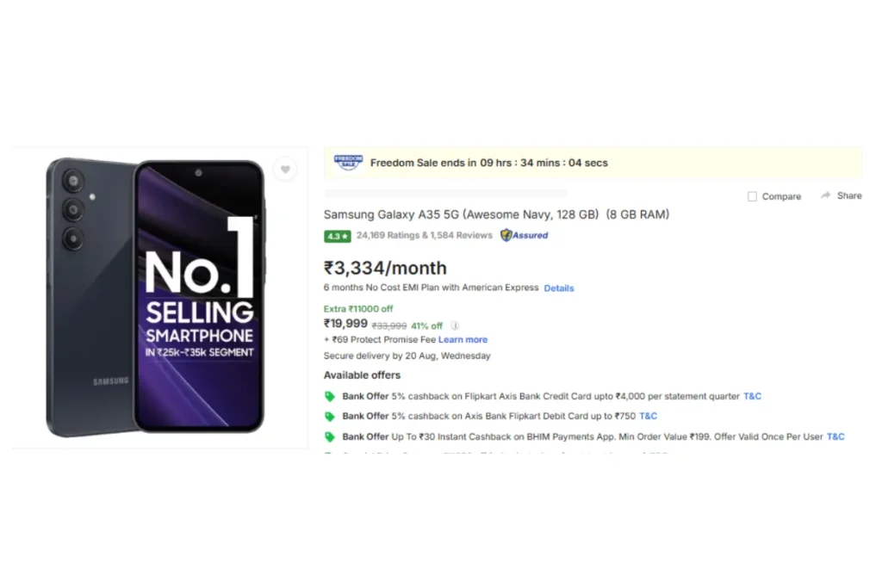Click the Flipkart Assured badge
This screenshot has height=588, width=882.
[525, 235]
